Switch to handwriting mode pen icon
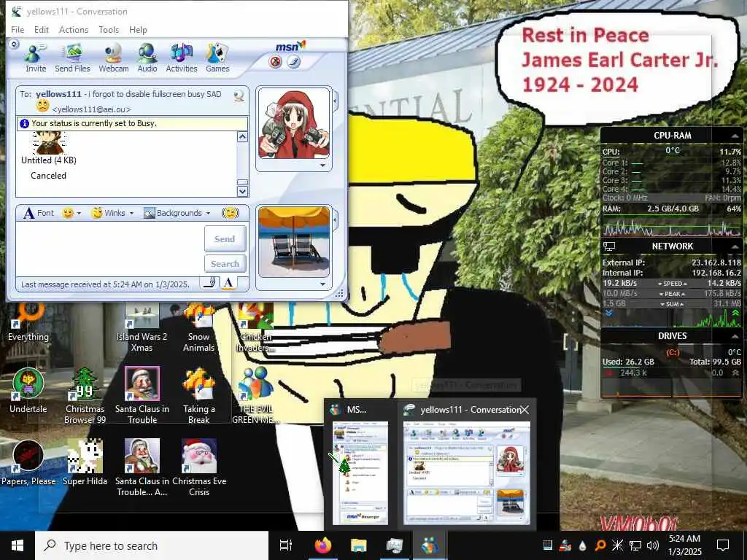The height and width of the screenshot is (560, 747). coord(211,284)
